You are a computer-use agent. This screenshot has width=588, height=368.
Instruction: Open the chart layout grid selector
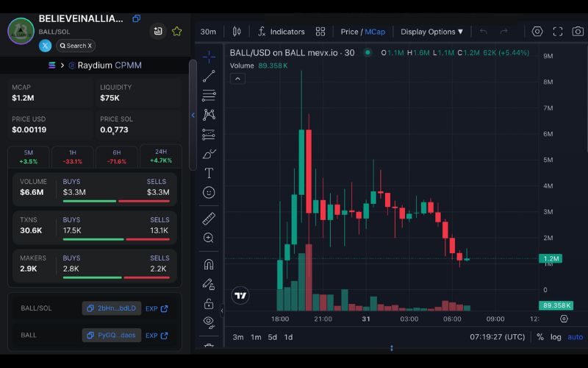(x=320, y=32)
